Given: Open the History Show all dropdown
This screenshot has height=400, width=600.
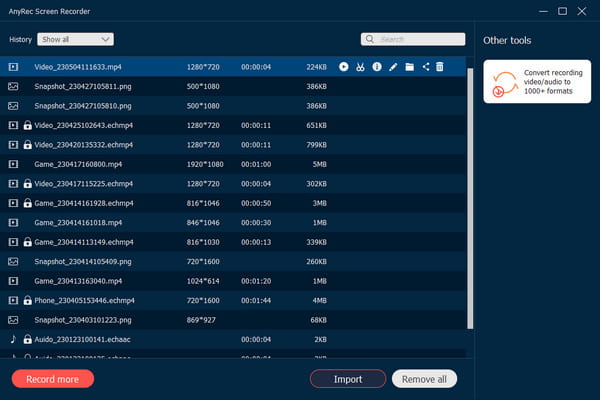Looking at the screenshot, I should click(x=75, y=39).
